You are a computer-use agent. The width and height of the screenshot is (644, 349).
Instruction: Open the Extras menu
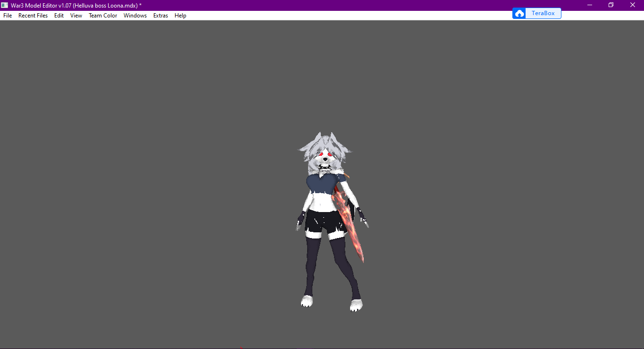point(160,16)
